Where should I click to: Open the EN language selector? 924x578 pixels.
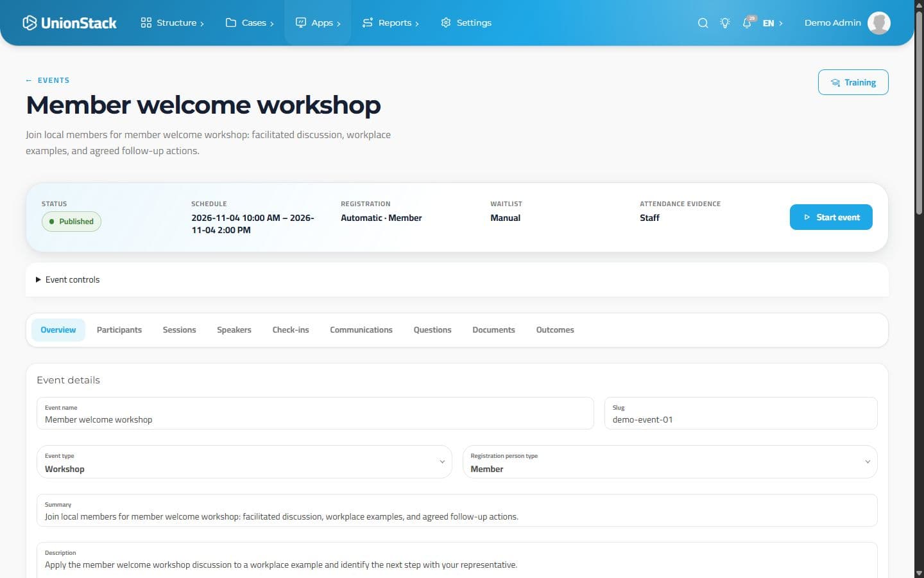[x=773, y=23]
